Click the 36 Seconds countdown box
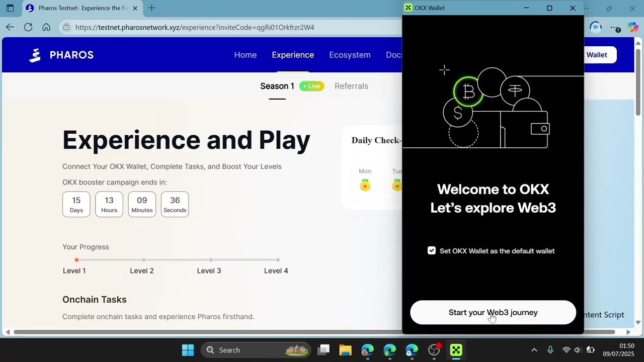Viewport: 644px width, 362px height. 175,204
